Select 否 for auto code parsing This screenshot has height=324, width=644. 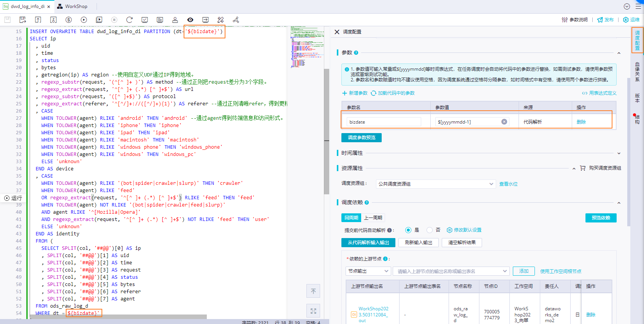[430, 230]
